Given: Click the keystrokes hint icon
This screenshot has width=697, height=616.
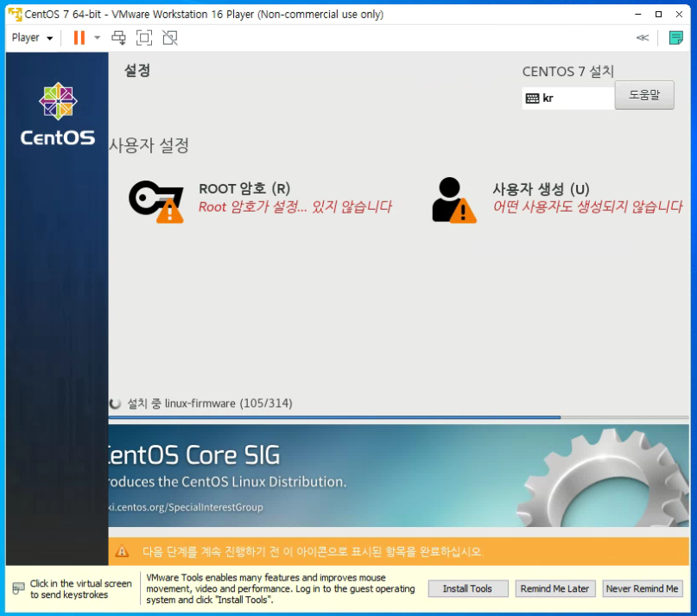Looking at the screenshot, I should tap(18, 588).
